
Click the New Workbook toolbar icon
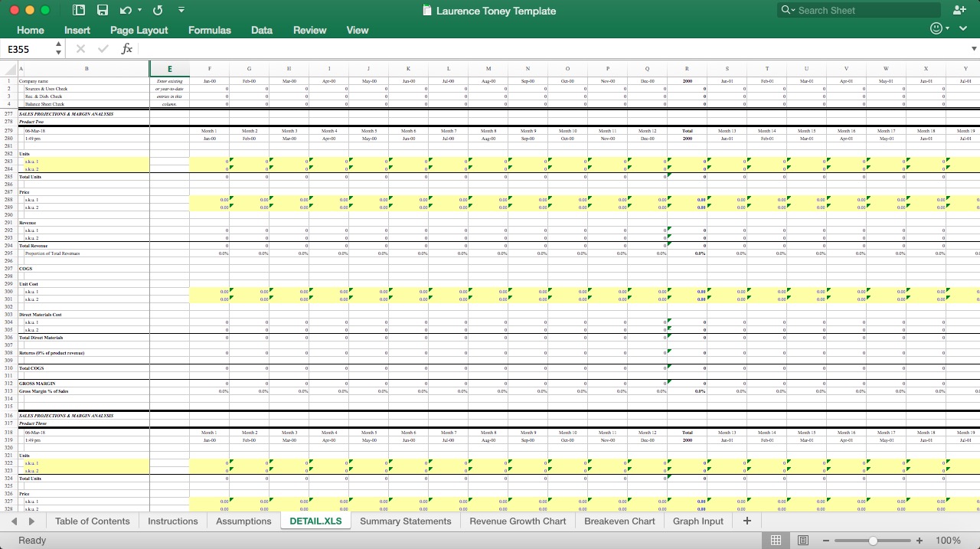tap(77, 10)
